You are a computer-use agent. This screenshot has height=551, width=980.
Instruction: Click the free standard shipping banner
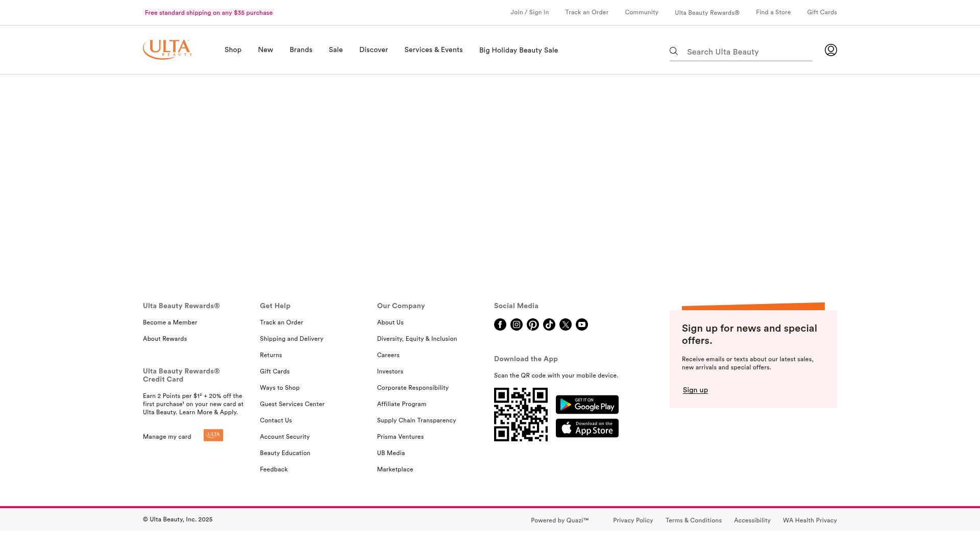click(209, 13)
